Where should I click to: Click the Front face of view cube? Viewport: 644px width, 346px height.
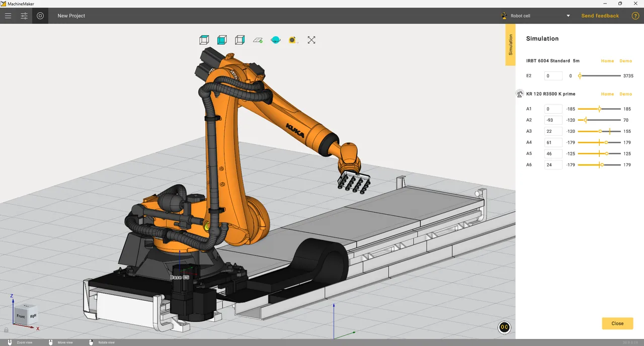tap(21, 316)
